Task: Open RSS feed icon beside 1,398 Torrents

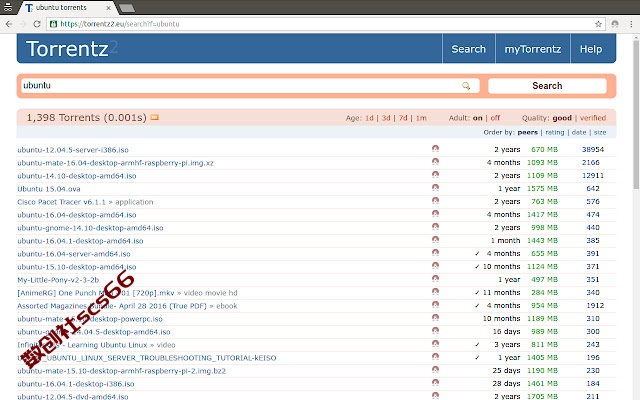Action: point(154,118)
